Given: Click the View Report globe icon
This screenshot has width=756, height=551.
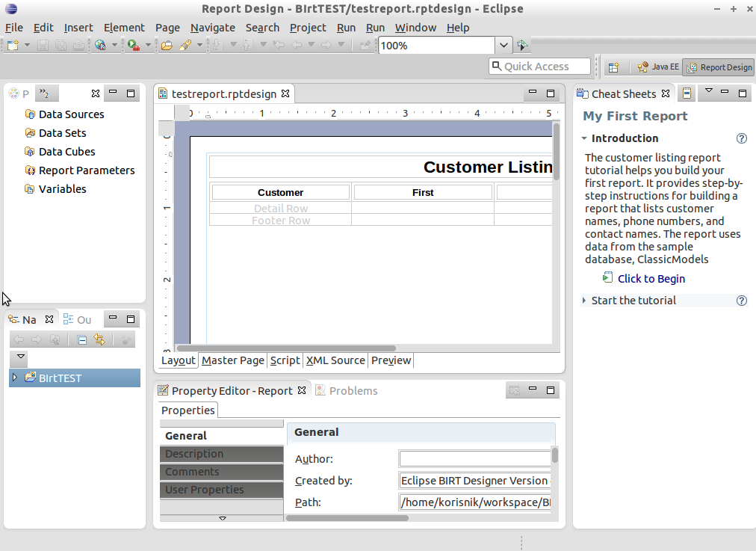Looking at the screenshot, I should click(100, 46).
